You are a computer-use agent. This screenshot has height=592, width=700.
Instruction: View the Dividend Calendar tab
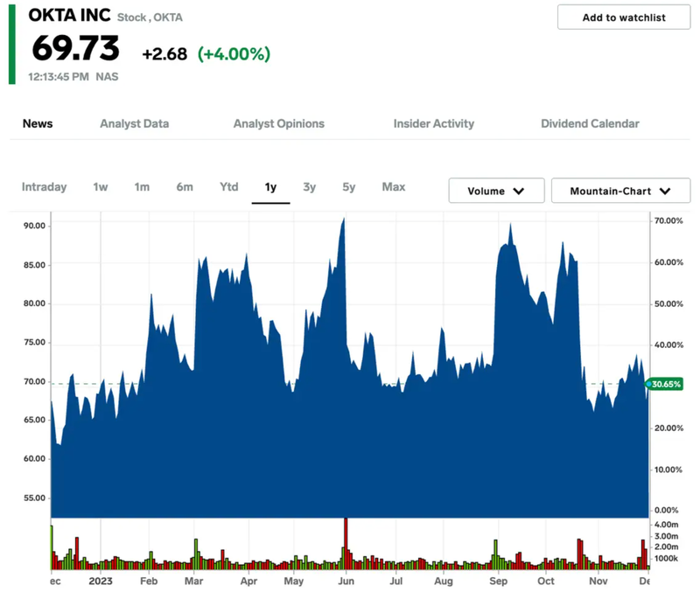[590, 123]
